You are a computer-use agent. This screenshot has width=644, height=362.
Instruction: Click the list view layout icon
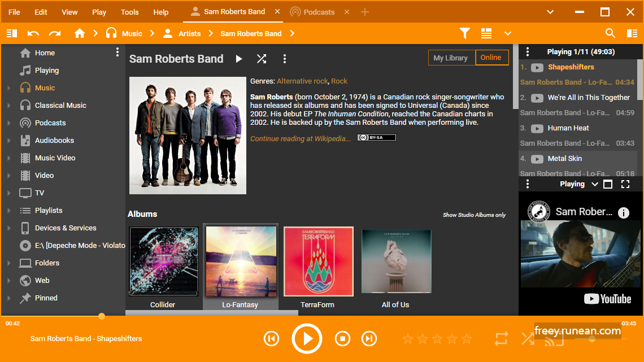[x=486, y=33]
